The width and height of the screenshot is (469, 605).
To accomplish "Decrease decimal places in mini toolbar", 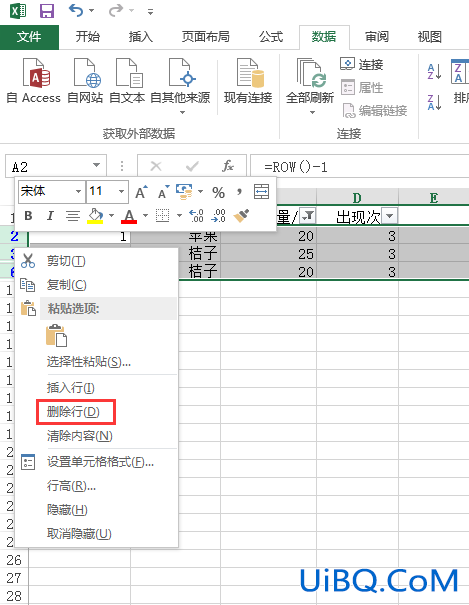I will point(219,216).
